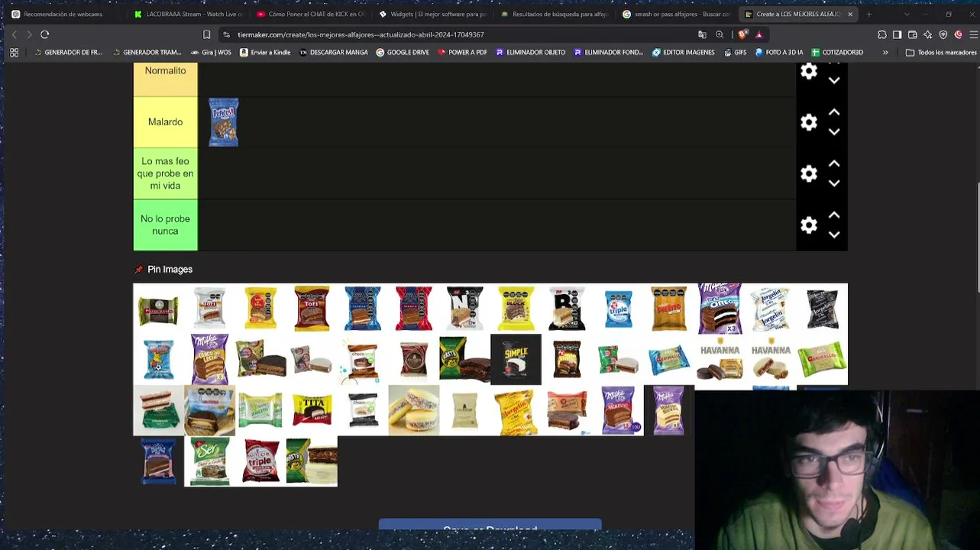This screenshot has width=980, height=550.
Task: Move 'No lo probe nunca' tier up
Action: pyautogui.click(x=834, y=215)
